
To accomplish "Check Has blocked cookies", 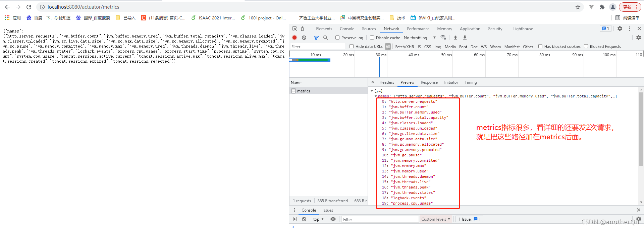I will tap(540, 47).
